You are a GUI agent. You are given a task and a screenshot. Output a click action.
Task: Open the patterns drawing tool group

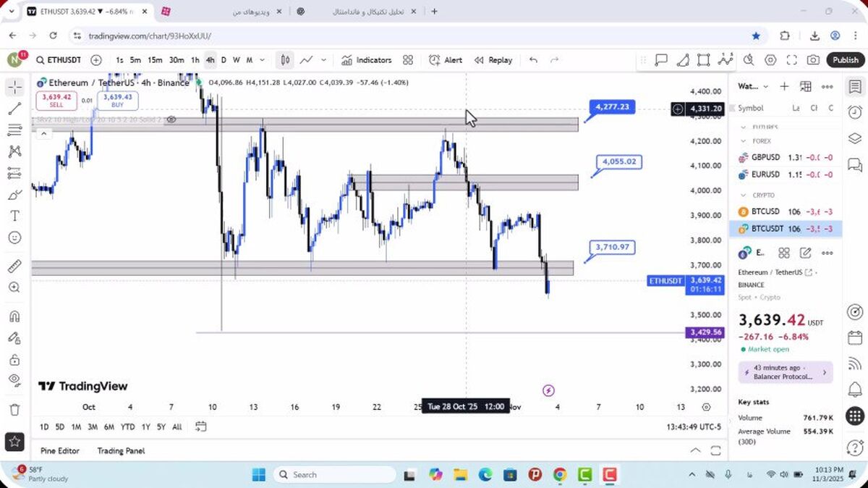[14, 151]
